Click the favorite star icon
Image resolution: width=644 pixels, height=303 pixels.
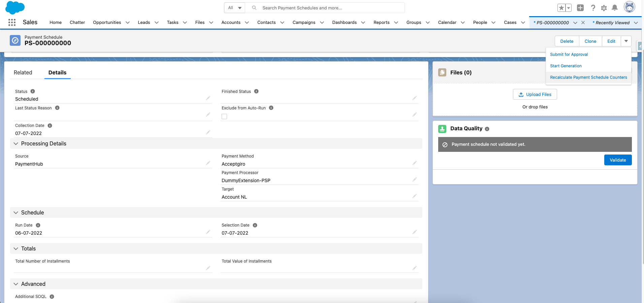[x=561, y=7]
